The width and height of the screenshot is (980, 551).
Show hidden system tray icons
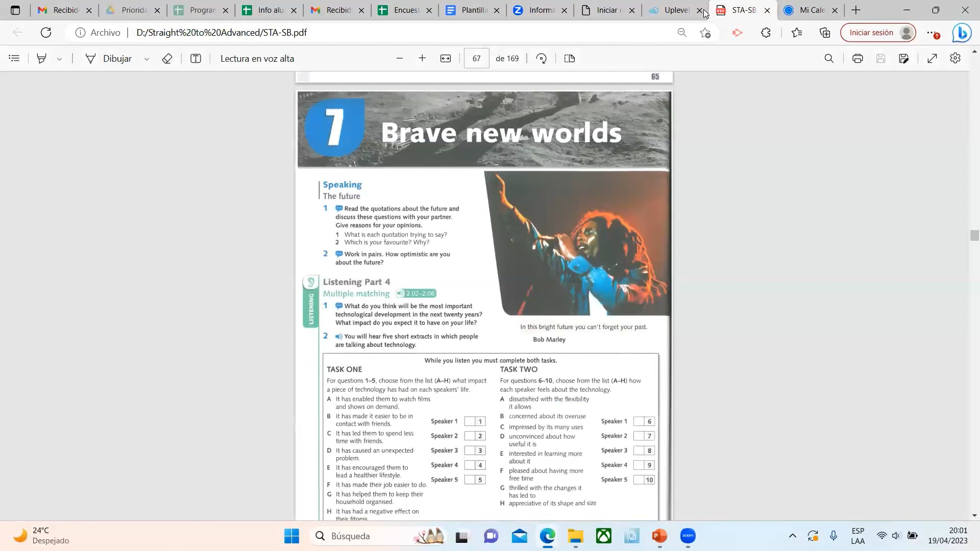click(x=792, y=536)
